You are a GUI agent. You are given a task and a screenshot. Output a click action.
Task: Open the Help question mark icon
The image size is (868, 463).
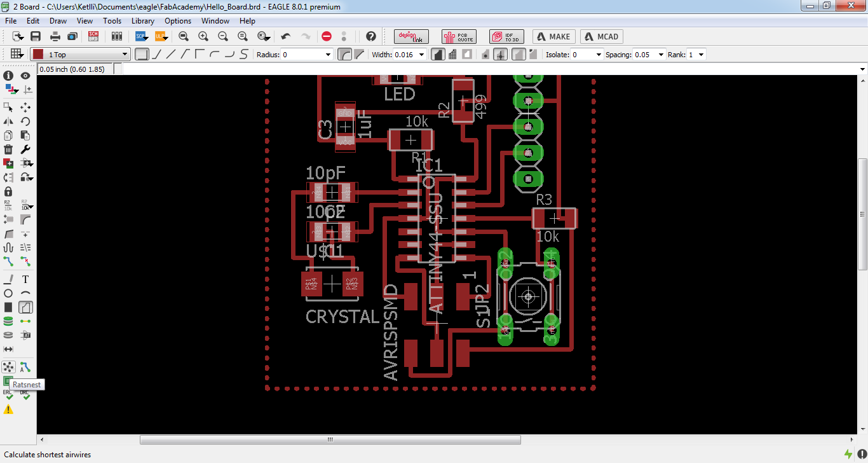371,36
